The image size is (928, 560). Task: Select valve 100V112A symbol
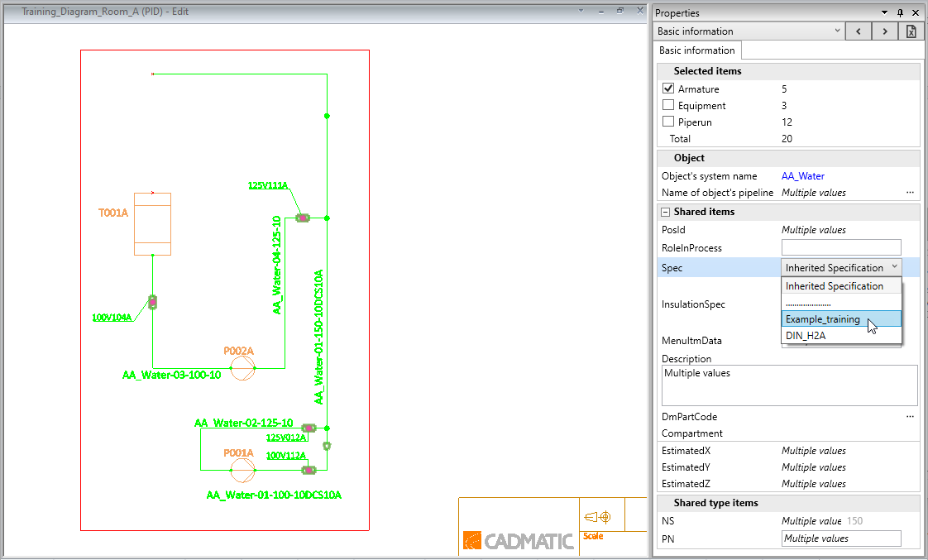click(x=309, y=470)
